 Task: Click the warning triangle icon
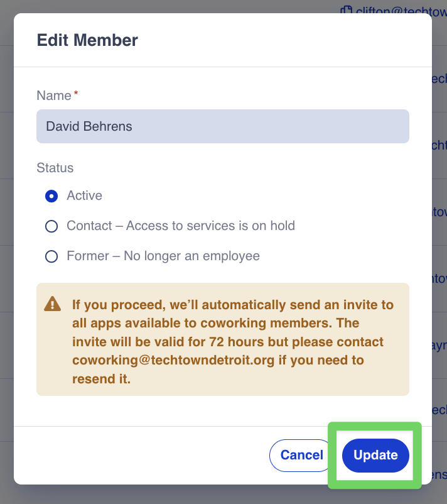(53, 305)
